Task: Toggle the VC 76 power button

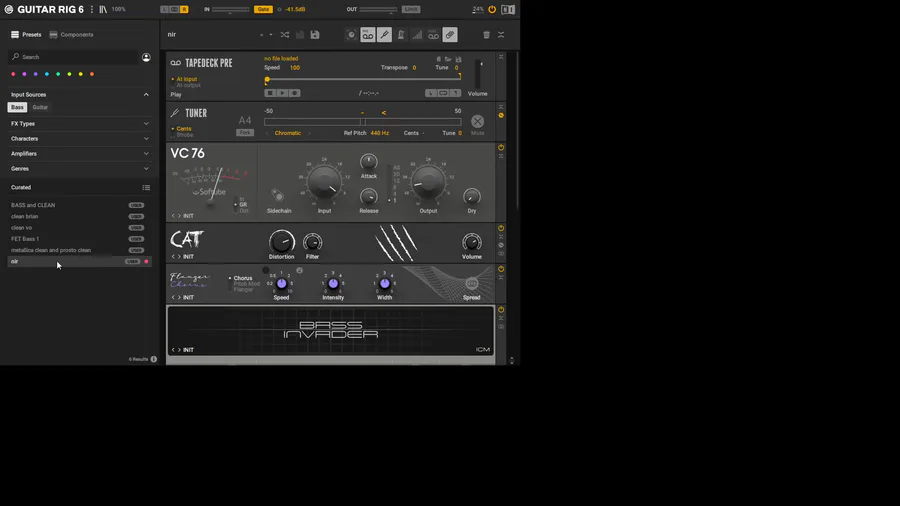Action: point(501,147)
